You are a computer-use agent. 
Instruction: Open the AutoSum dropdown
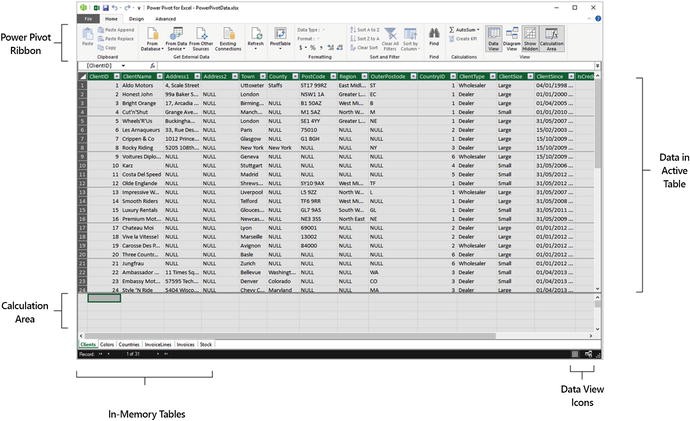478,30
